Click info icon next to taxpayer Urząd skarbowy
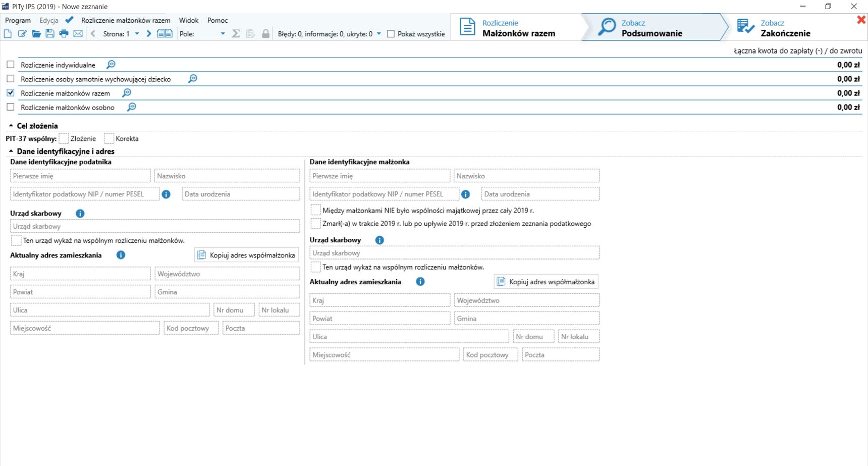Viewport: 868px width, 466px height. 80,214
